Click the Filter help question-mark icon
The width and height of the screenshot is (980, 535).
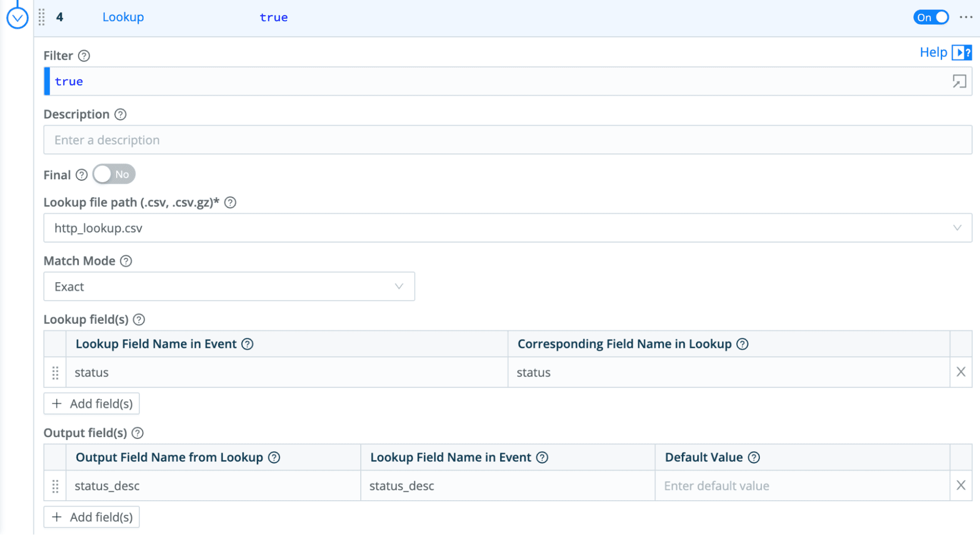click(x=84, y=56)
